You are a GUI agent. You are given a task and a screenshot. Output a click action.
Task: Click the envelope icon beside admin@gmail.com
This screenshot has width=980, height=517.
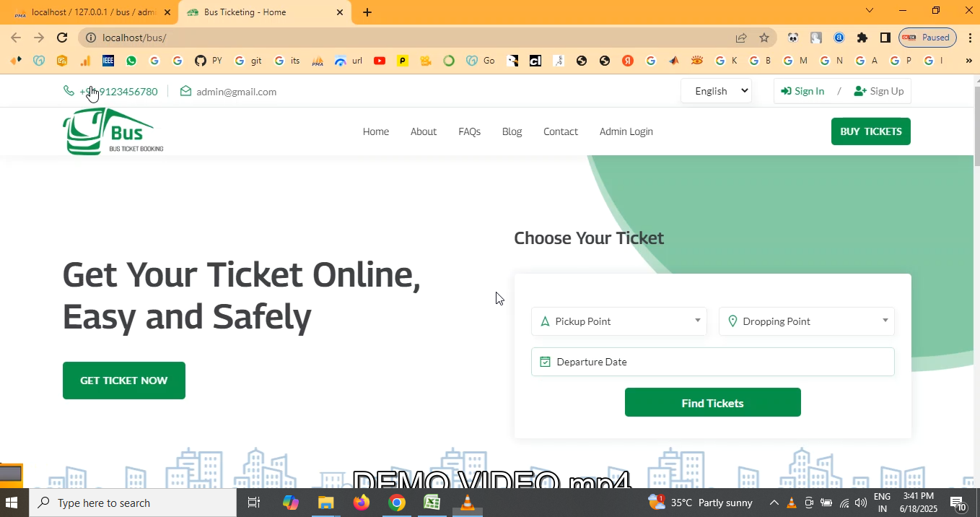point(185,91)
